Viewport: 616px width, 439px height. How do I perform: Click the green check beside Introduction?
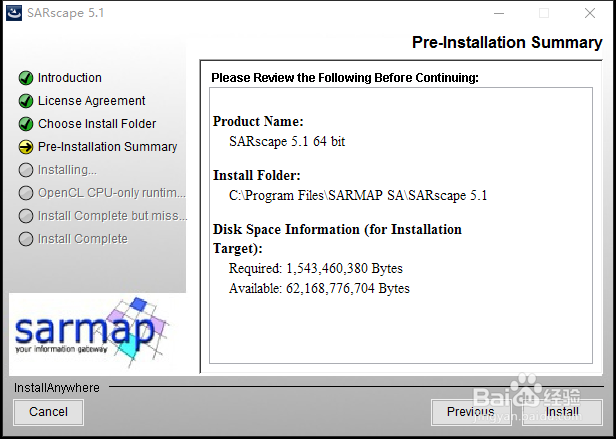(26, 78)
